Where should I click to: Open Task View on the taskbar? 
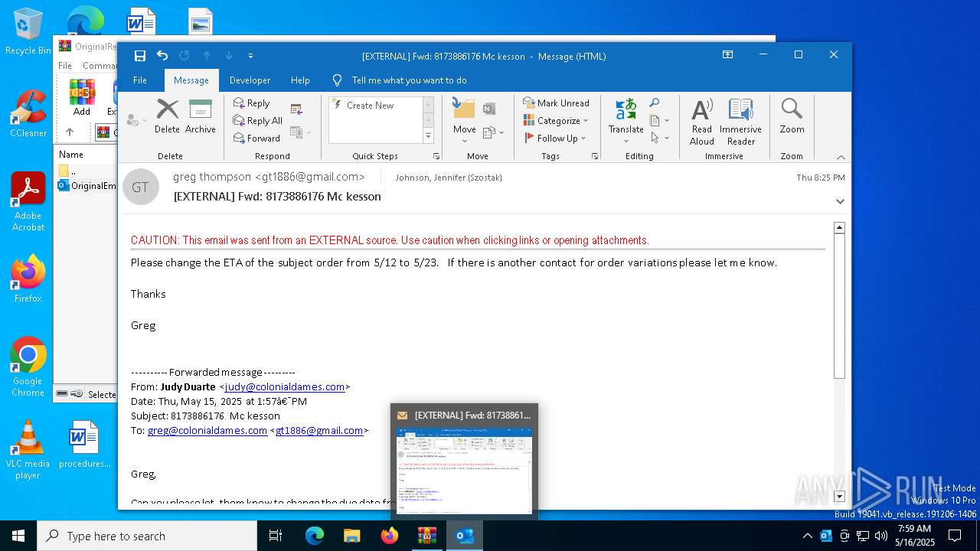tap(276, 536)
